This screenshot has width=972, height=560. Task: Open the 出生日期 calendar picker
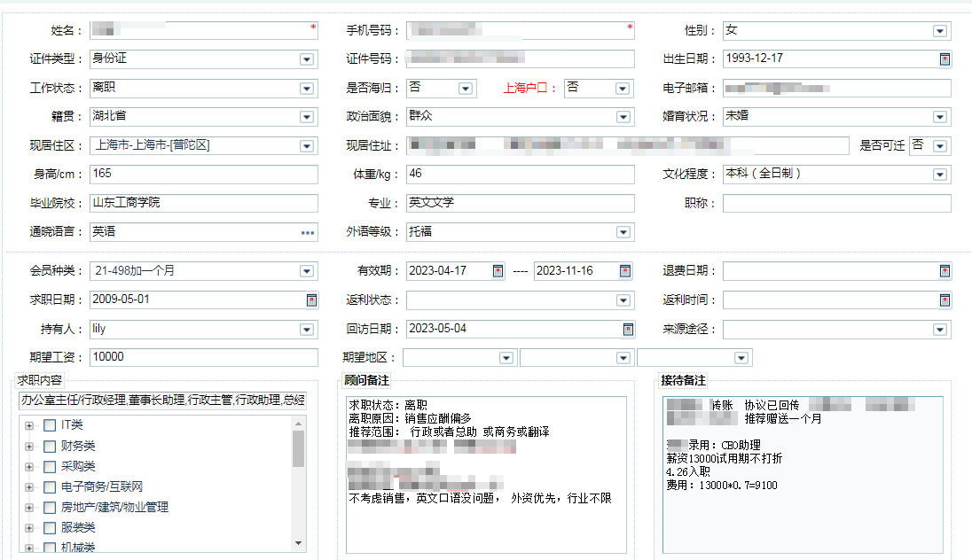coord(945,58)
